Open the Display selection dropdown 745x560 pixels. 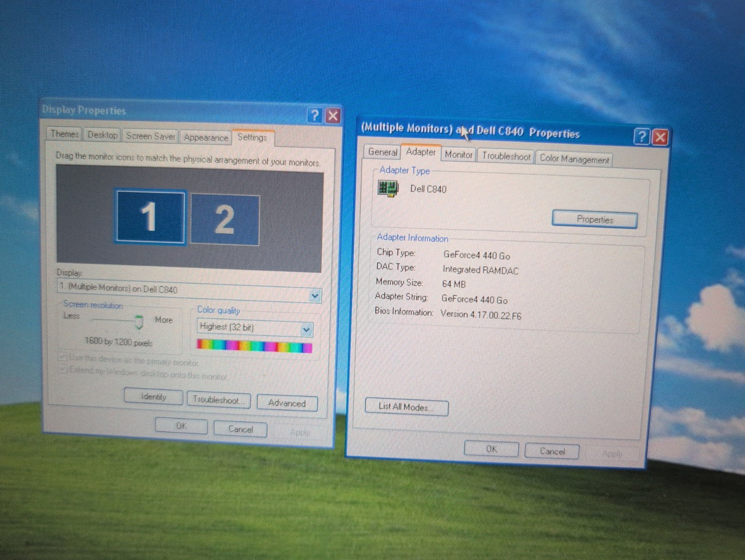[314, 296]
